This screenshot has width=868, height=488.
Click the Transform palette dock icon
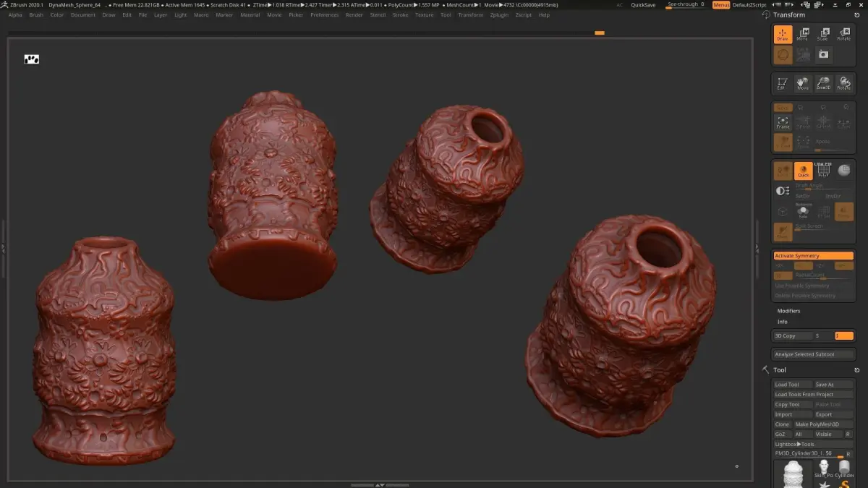[856, 14]
